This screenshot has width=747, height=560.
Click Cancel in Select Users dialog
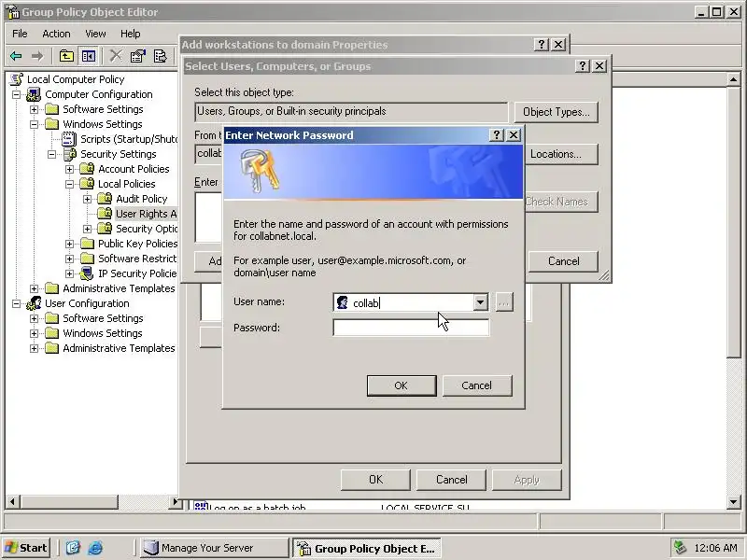563,261
